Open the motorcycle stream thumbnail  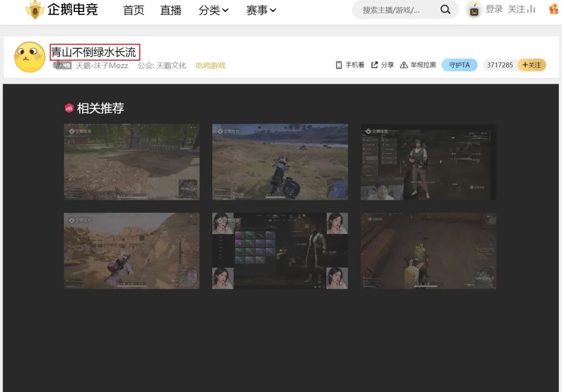point(280,162)
